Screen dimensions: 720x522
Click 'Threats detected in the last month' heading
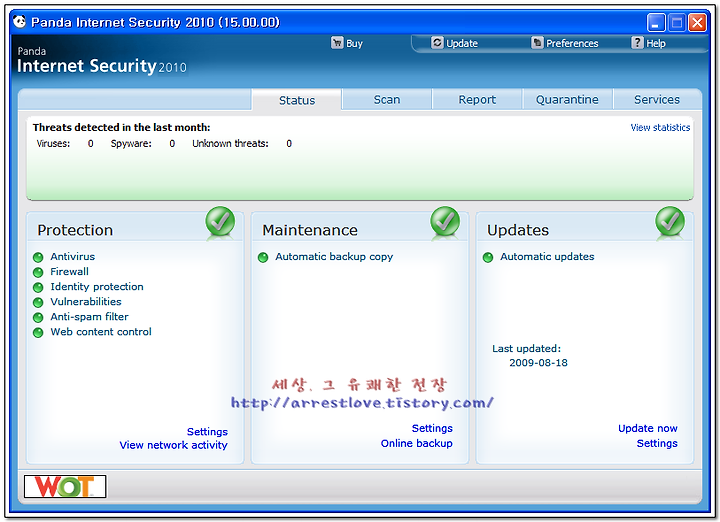pyautogui.click(x=121, y=128)
